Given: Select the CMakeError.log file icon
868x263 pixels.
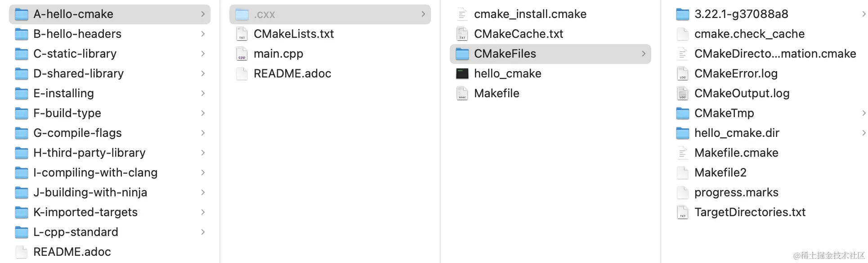Looking at the screenshot, I should point(682,73).
